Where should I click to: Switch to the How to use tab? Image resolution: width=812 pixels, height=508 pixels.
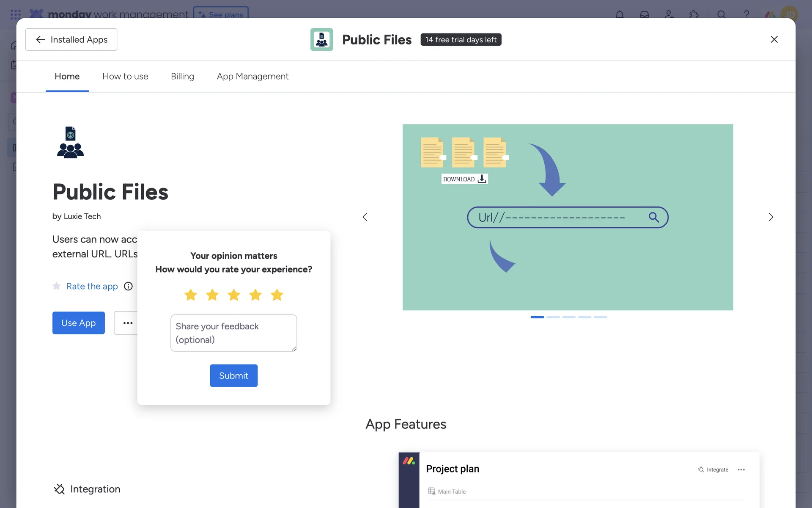(x=125, y=76)
